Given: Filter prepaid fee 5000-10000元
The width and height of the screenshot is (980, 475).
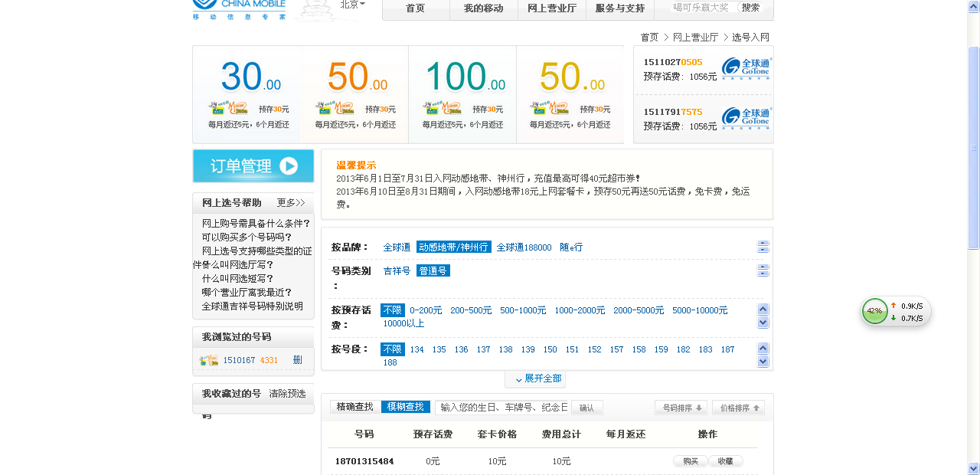Looking at the screenshot, I should 700,310.
